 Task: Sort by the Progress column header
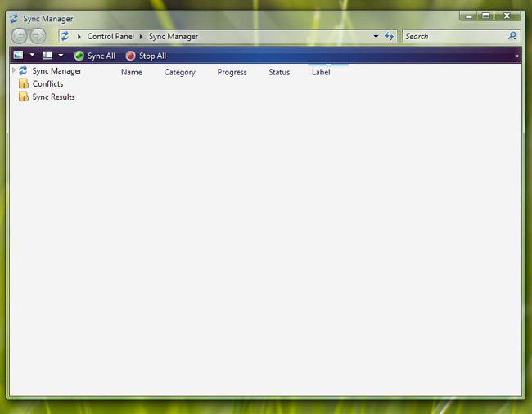coord(232,72)
